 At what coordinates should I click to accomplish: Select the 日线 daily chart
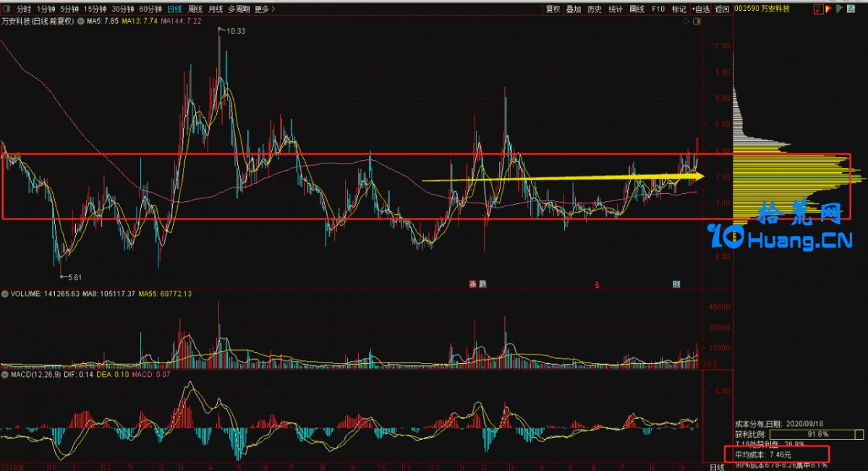(174, 9)
